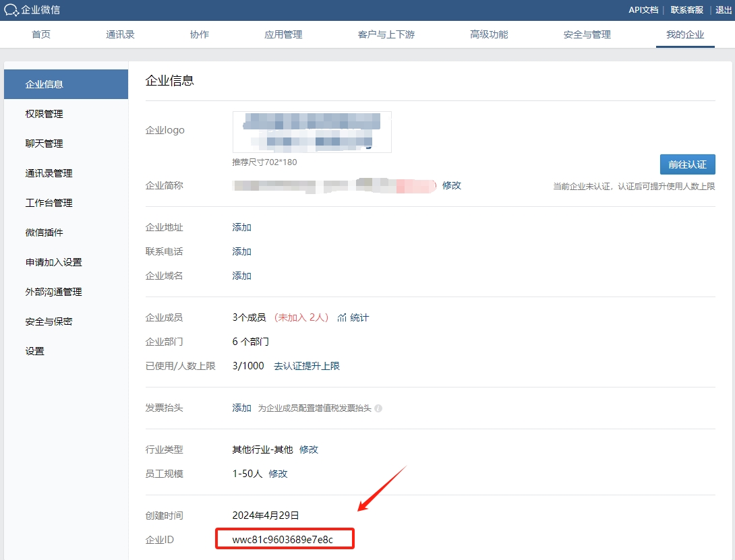Go to the 安全与管理 tab
Screen dimensions: 735x560
[x=587, y=34]
